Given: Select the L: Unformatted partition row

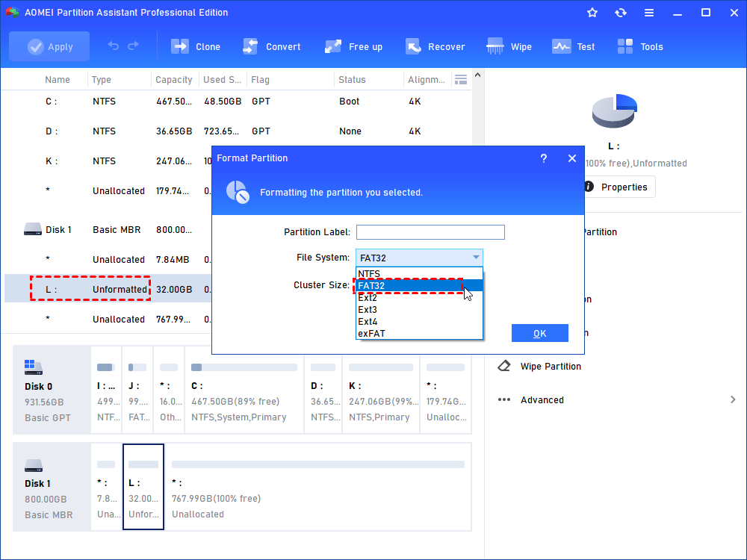Looking at the screenshot, I should coord(108,289).
